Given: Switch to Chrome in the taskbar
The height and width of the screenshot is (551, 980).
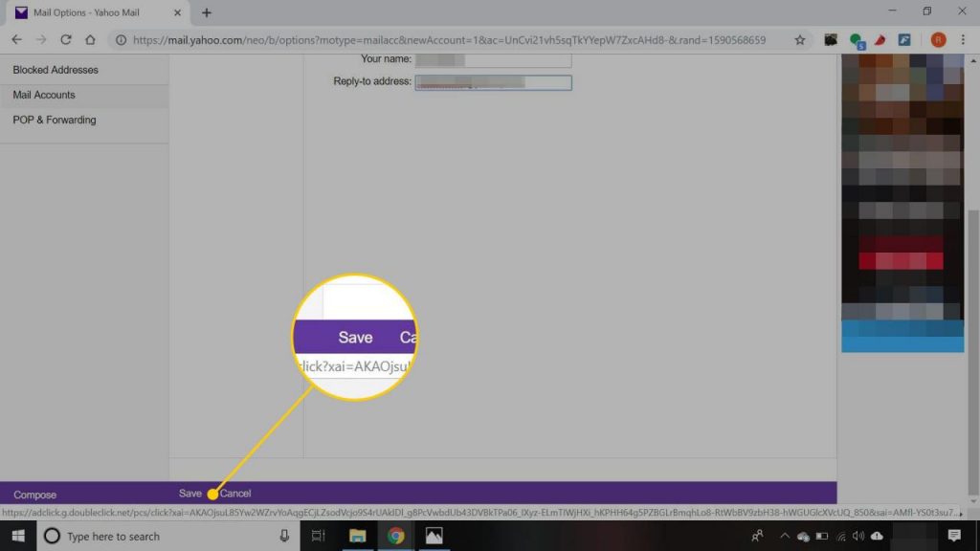Looking at the screenshot, I should [395, 536].
